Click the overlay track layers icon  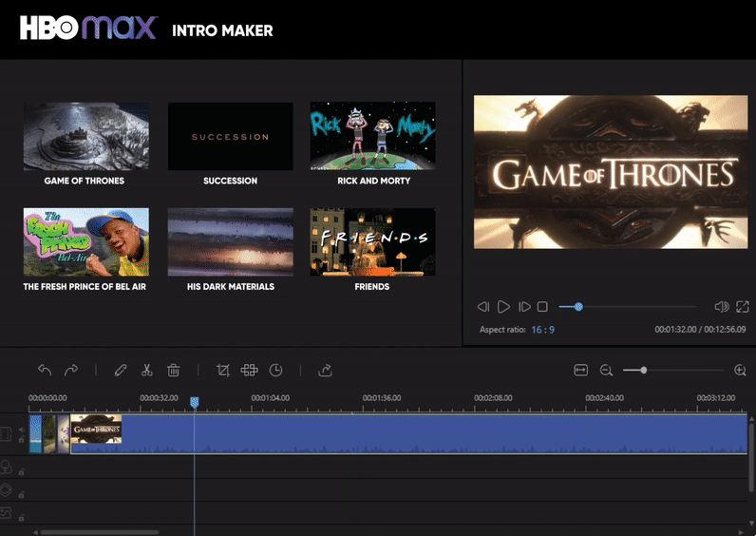point(6,489)
